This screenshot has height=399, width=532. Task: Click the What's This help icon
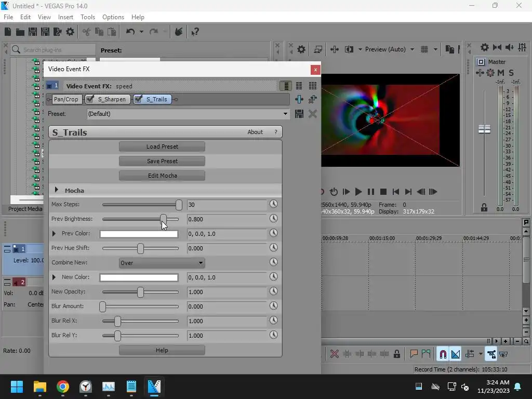pyautogui.click(x=195, y=32)
